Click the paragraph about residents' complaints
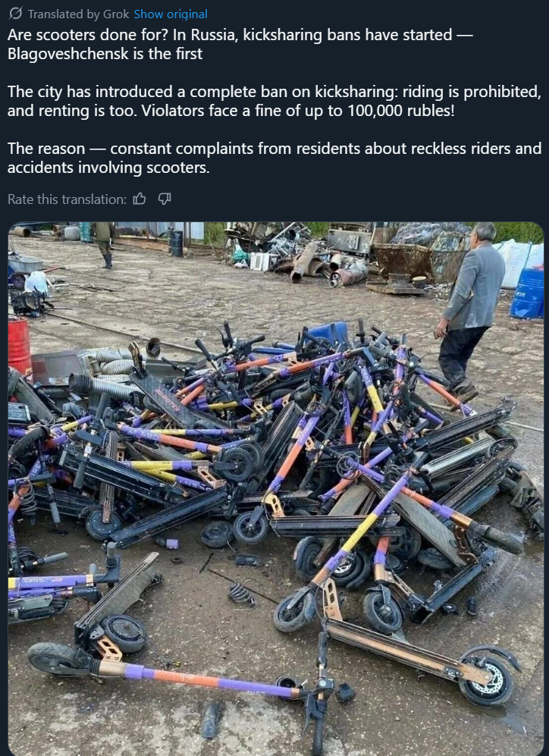Viewport: 549px width, 756px height. click(x=274, y=158)
